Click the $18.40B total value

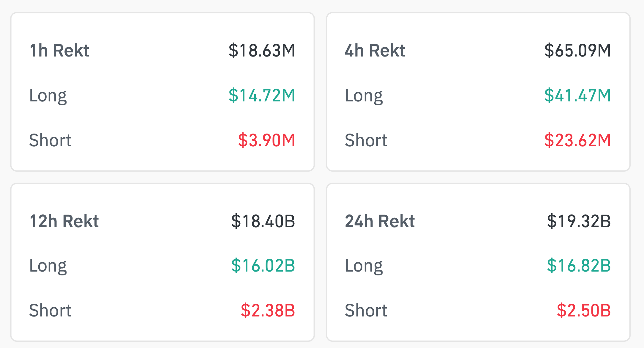[x=263, y=221]
